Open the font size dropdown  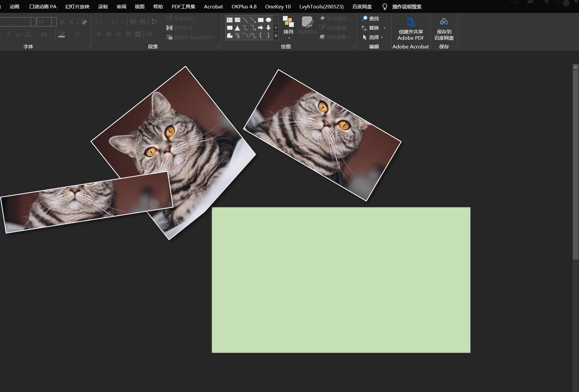coord(54,22)
